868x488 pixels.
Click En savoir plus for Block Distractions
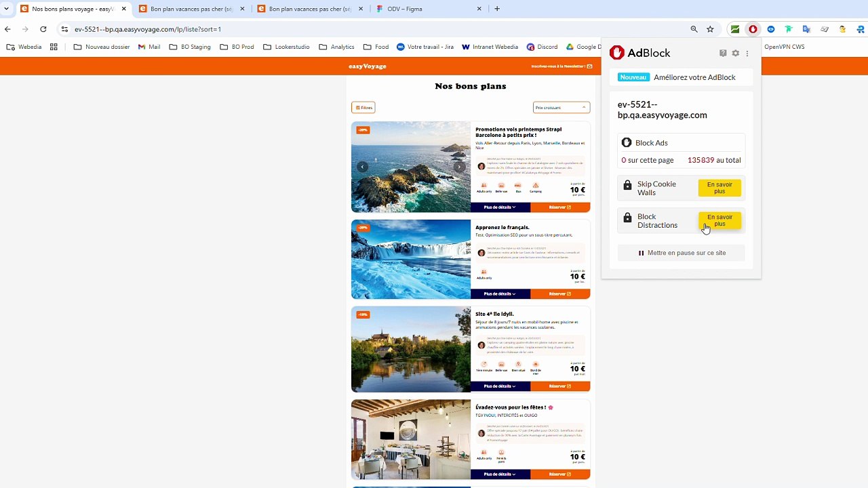point(719,221)
